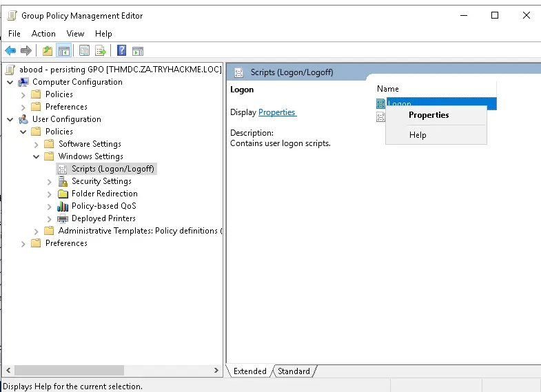Go forward with the gray right arrow
This screenshot has width=541, height=392.
click(x=26, y=51)
